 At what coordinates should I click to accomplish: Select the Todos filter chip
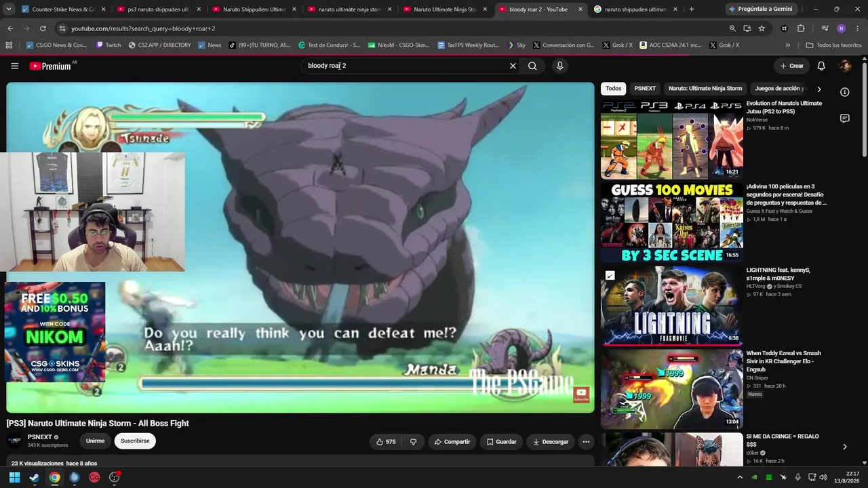[613, 89]
